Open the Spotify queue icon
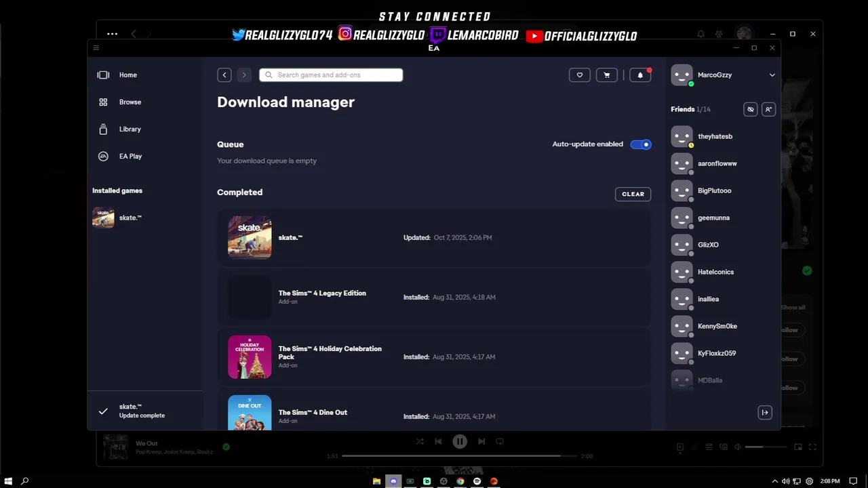The height and width of the screenshot is (488, 868). (x=709, y=447)
